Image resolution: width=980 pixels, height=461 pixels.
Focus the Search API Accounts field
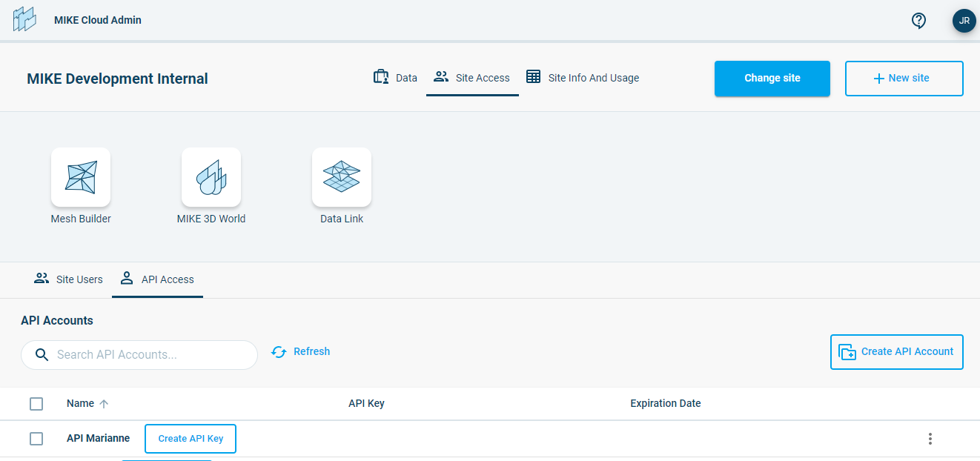click(148, 355)
